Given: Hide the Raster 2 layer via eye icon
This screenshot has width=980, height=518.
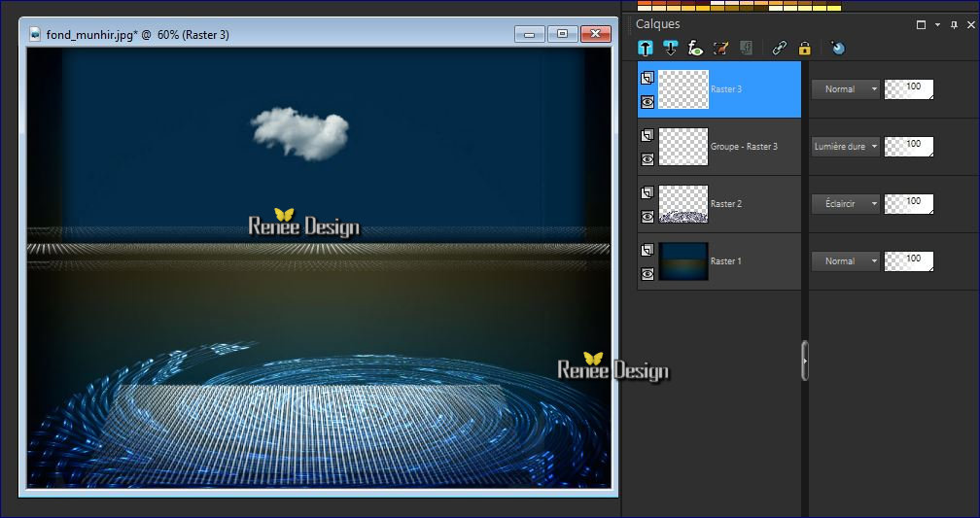Looking at the screenshot, I should pyautogui.click(x=647, y=217).
